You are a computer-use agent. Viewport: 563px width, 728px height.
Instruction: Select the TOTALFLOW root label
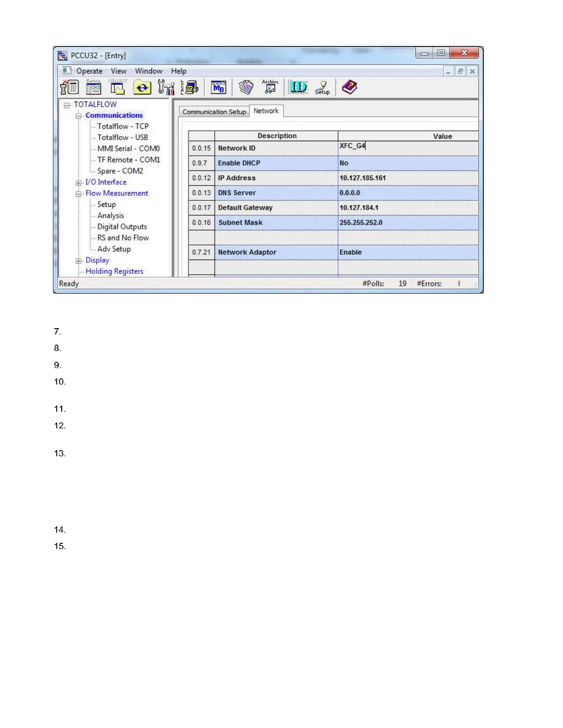(95, 104)
